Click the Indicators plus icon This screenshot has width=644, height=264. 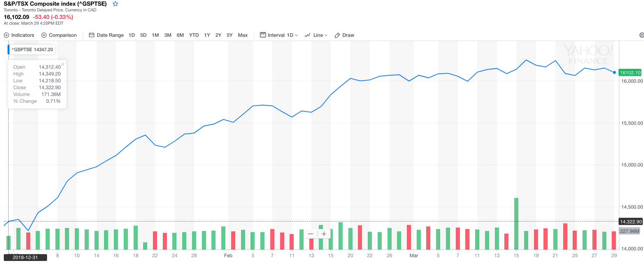(6, 35)
